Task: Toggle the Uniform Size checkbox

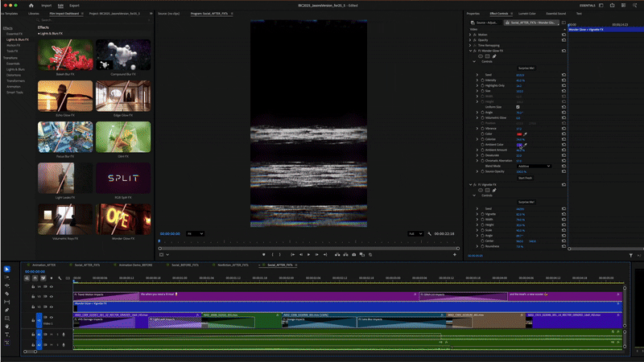Action: pos(518,107)
